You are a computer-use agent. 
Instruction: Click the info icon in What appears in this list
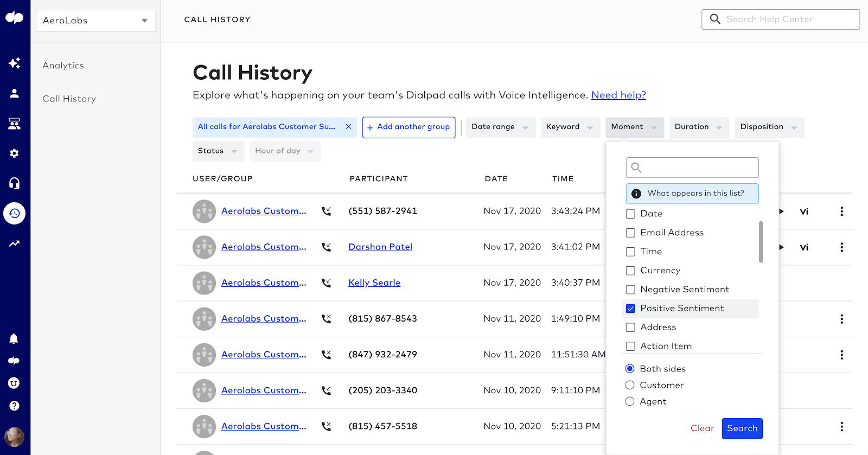[636, 194]
